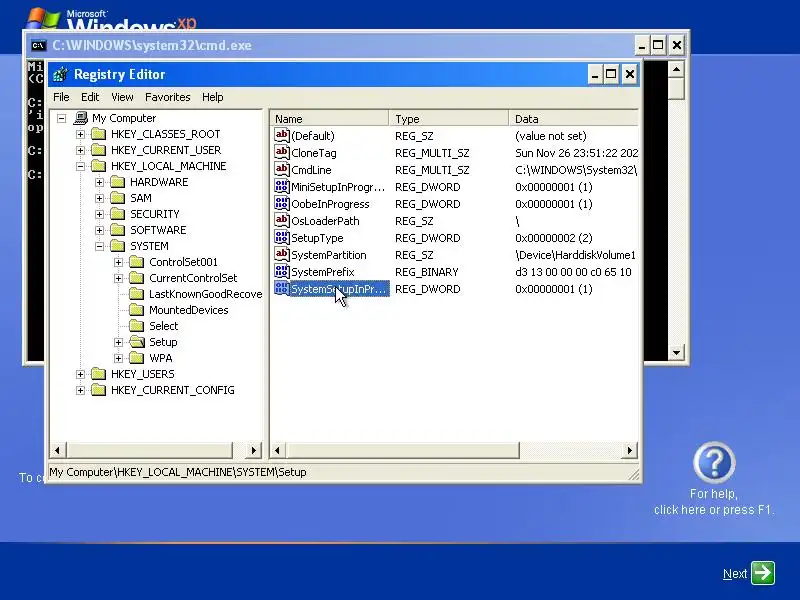Collapse the HKEY_LOCAL_MACHINE node
The image size is (800, 600).
[x=81, y=166]
